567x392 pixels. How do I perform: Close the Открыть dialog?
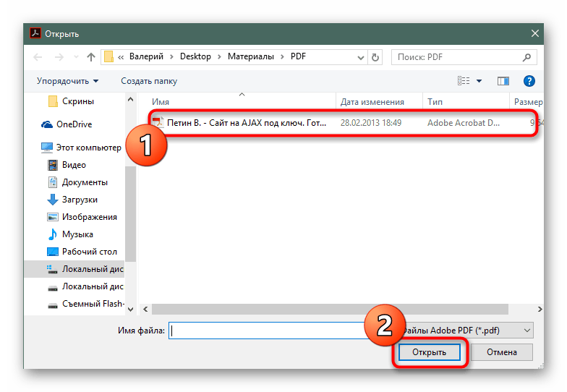pyautogui.click(x=535, y=33)
